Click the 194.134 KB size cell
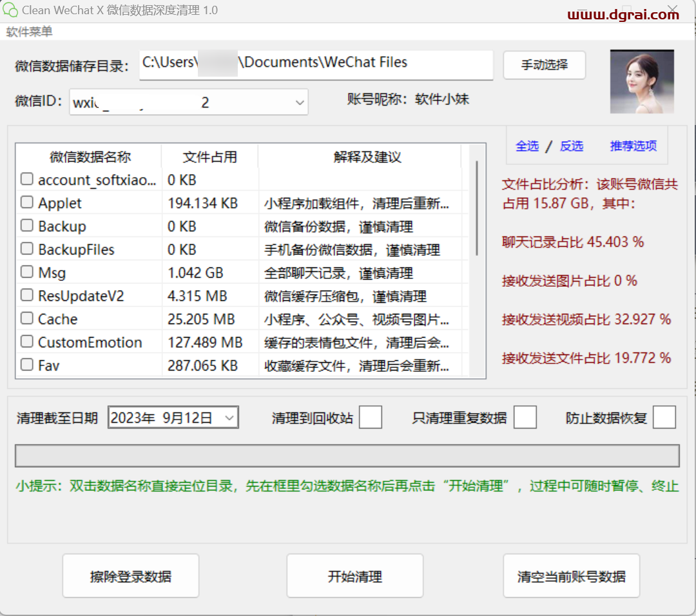 pos(203,203)
